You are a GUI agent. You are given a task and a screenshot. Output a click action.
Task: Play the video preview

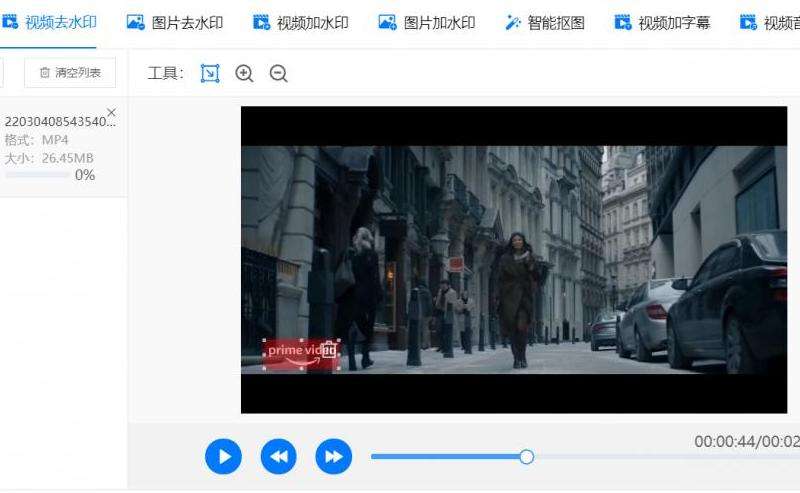pos(224,457)
